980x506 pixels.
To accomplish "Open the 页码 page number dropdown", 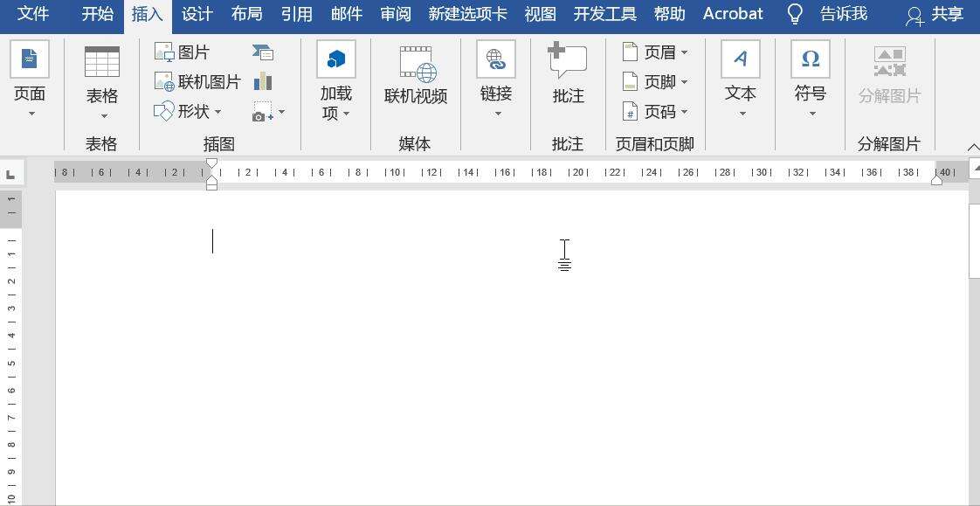I will tap(684, 112).
